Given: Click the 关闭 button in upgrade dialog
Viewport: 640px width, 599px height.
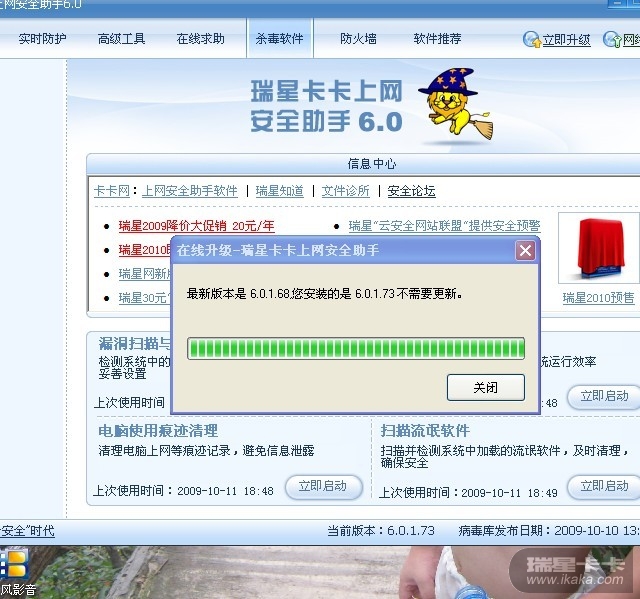Looking at the screenshot, I should 486,387.
